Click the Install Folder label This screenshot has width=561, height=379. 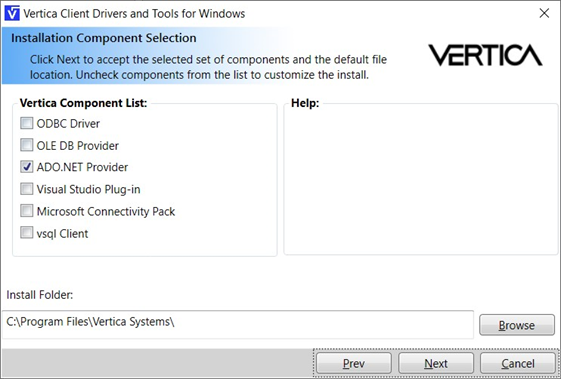(40, 295)
